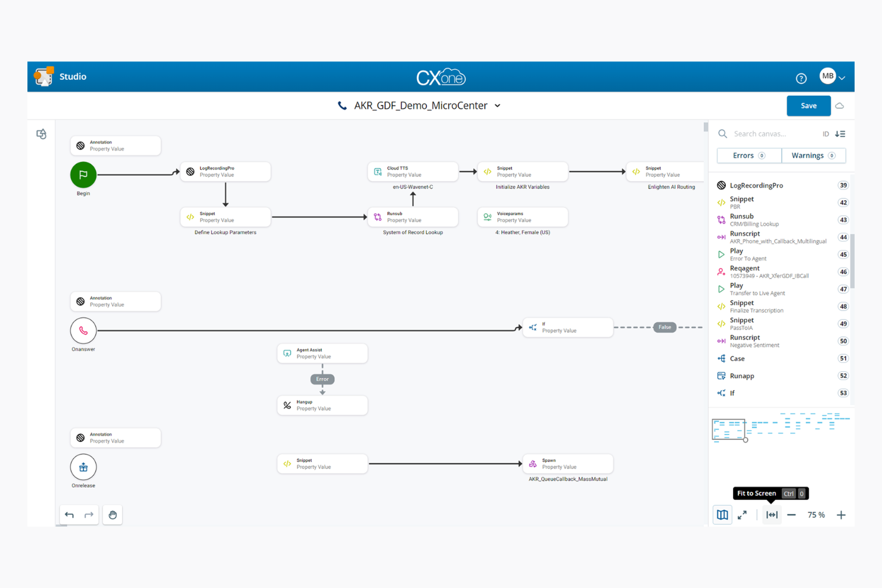Click the action list vertical scrollbar

pos(852,260)
